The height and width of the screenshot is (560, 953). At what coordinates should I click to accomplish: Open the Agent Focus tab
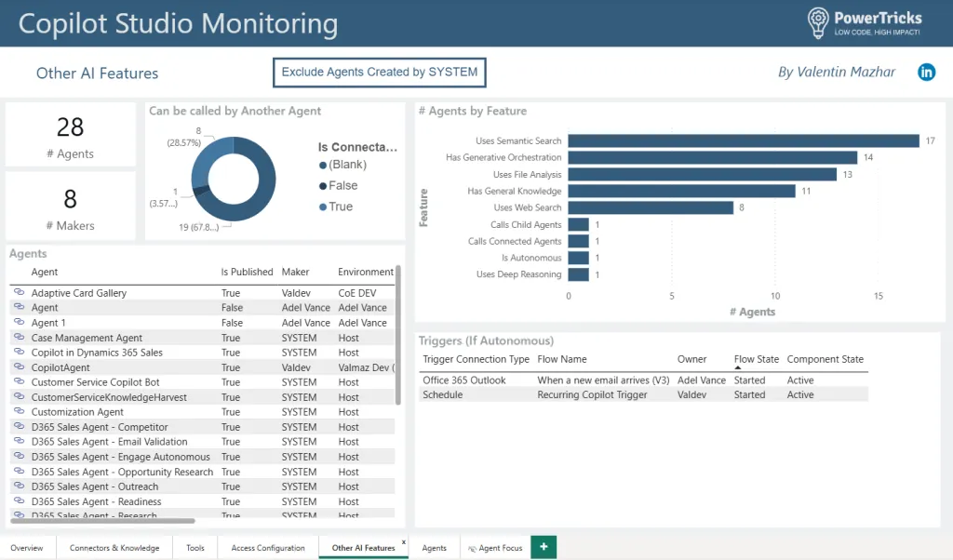point(495,547)
